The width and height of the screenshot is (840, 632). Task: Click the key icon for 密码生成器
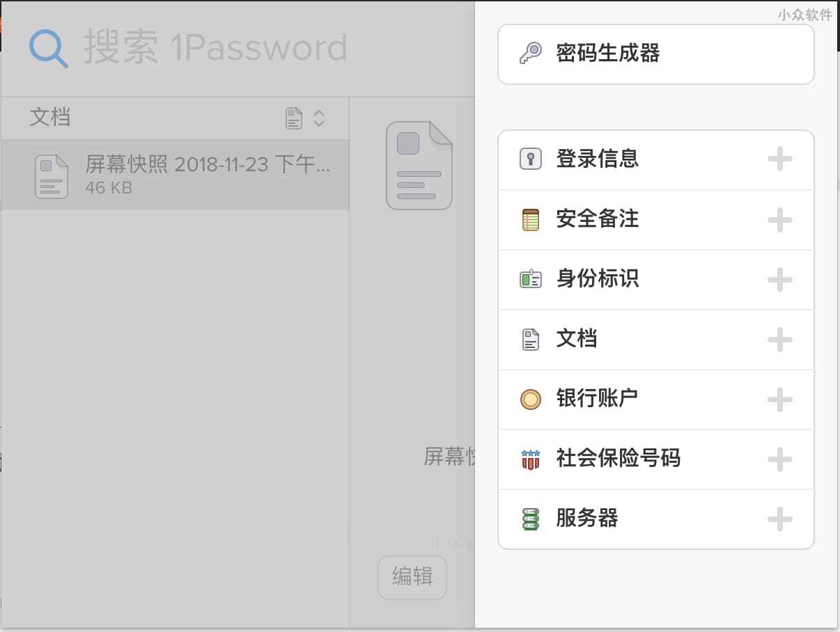pos(531,54)
